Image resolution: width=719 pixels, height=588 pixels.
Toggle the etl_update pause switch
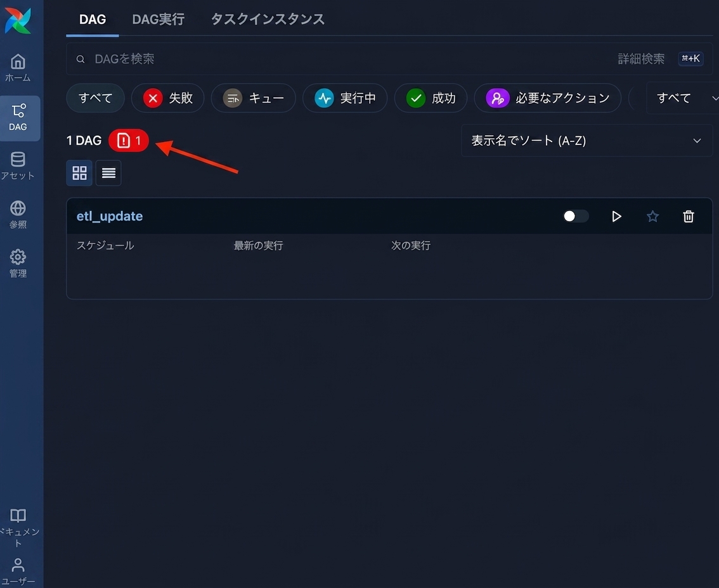click(x=576, y=216)
